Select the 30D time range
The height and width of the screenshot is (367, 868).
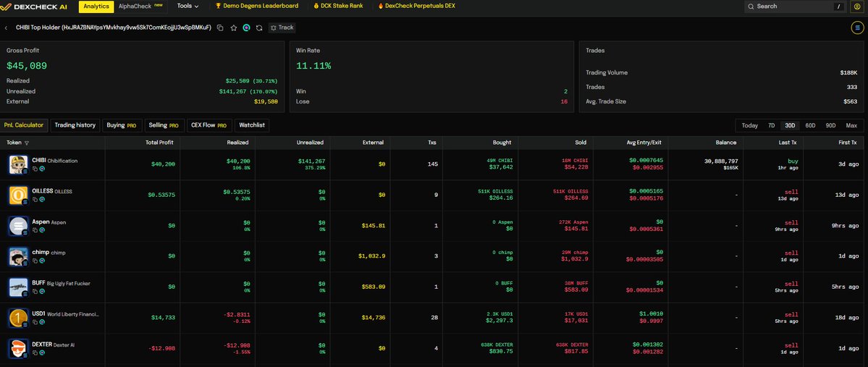[x=790, y=126]
